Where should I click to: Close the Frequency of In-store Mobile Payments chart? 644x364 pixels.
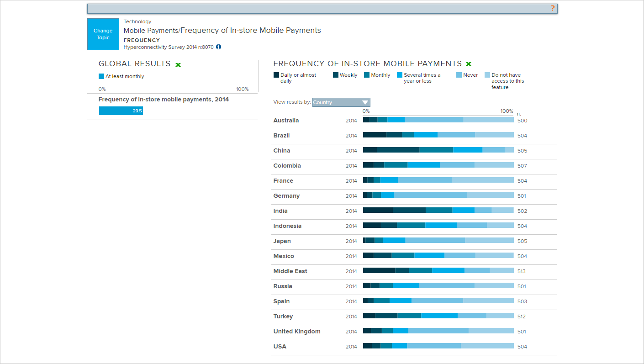[x=468, y=63]
